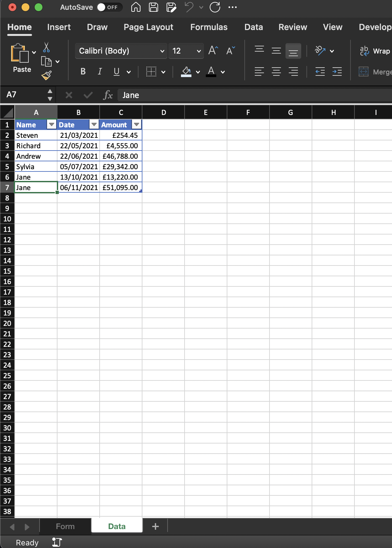Image resolution: width=392 pixels, height=548 pixels.
Task: Increase font size with large A icon
Action: (x=213, y=51)
